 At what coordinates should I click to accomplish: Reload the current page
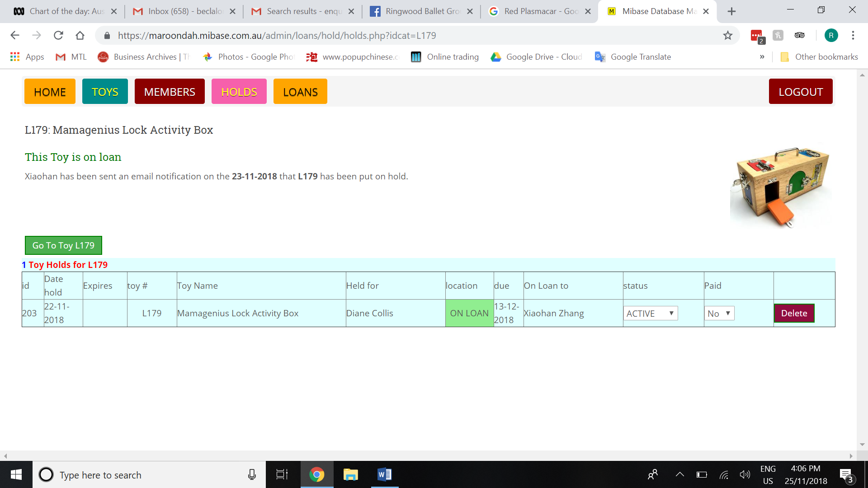[x=58, y=35]
